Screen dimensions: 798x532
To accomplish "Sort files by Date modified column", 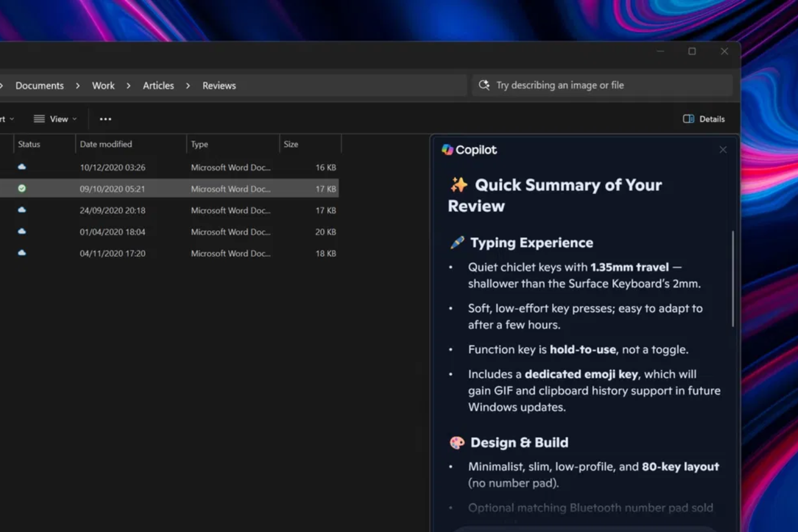I will [x=106, y=144].
